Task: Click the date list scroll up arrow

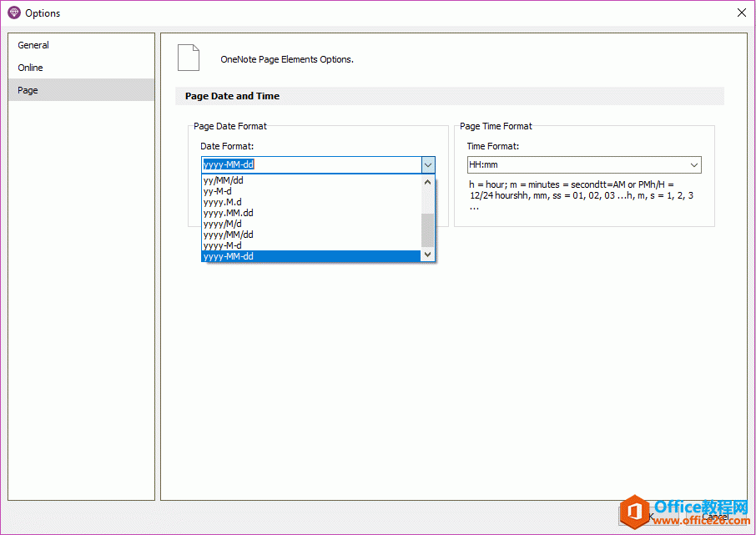Action: pyautogui.click(x=428, y=182)
